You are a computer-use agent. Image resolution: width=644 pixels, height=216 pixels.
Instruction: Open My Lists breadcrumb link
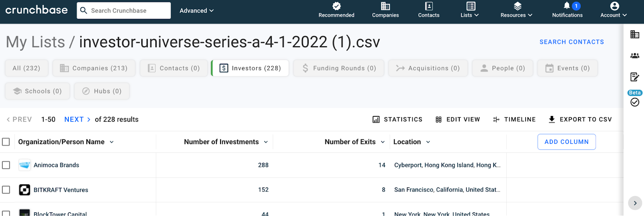(35, 42)
